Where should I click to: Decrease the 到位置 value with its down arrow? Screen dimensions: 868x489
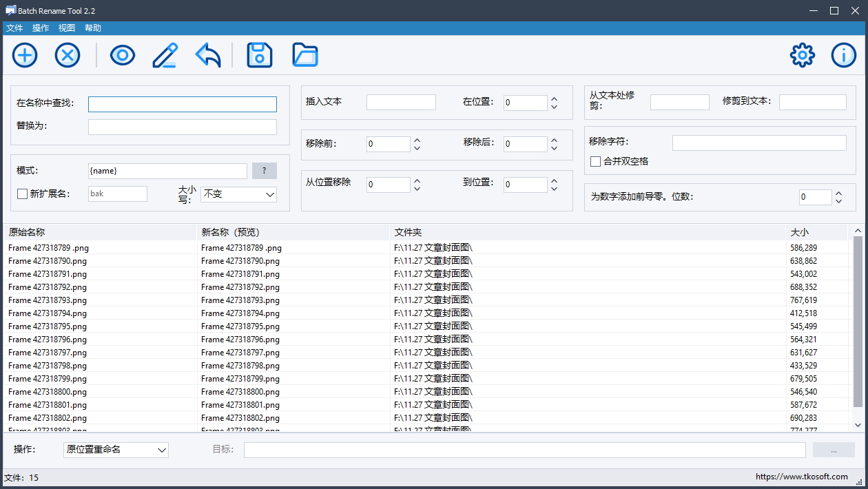[x=554, y=189]
